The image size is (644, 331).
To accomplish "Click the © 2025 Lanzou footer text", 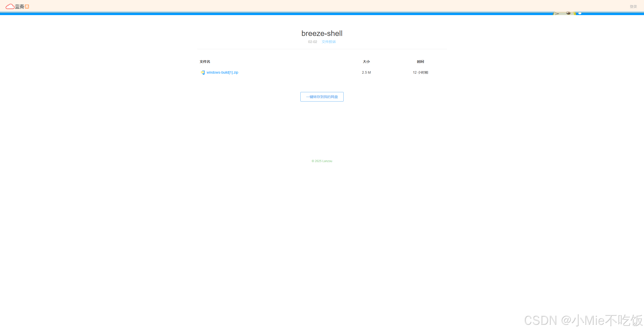I will [322, 161].
